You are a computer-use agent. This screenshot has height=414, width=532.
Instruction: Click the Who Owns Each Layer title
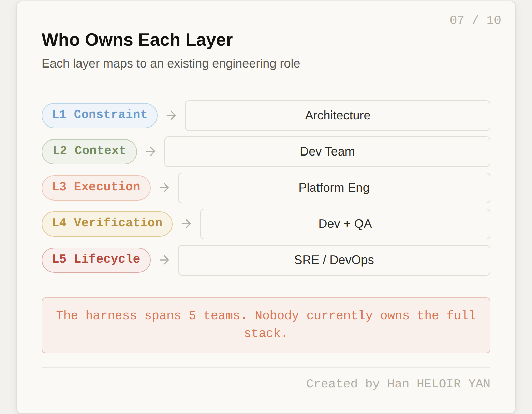(137, 39)
